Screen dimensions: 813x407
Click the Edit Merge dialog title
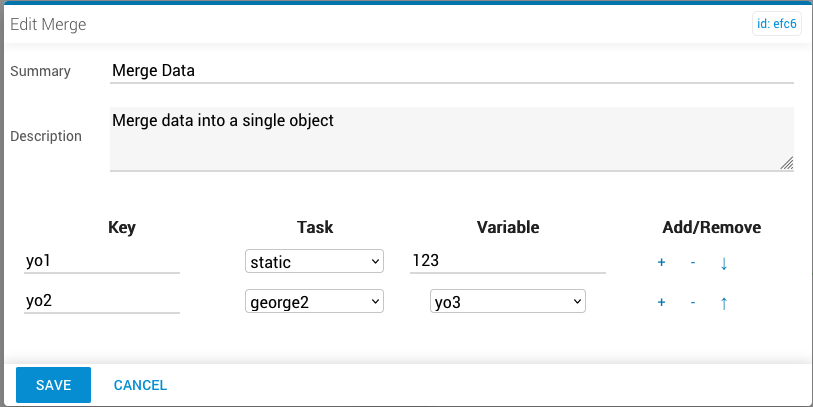(x=48, y=24)
